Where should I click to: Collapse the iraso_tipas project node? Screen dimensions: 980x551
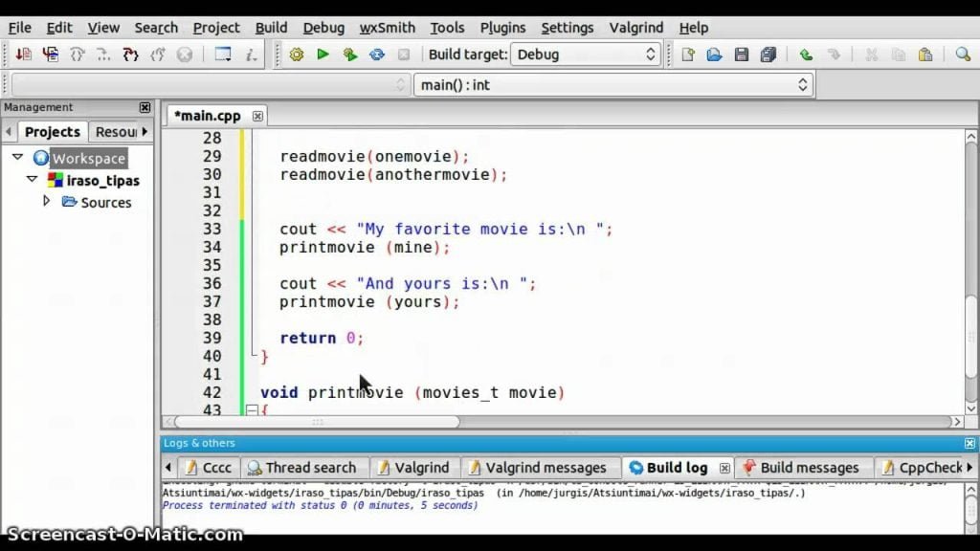[32, 179]
